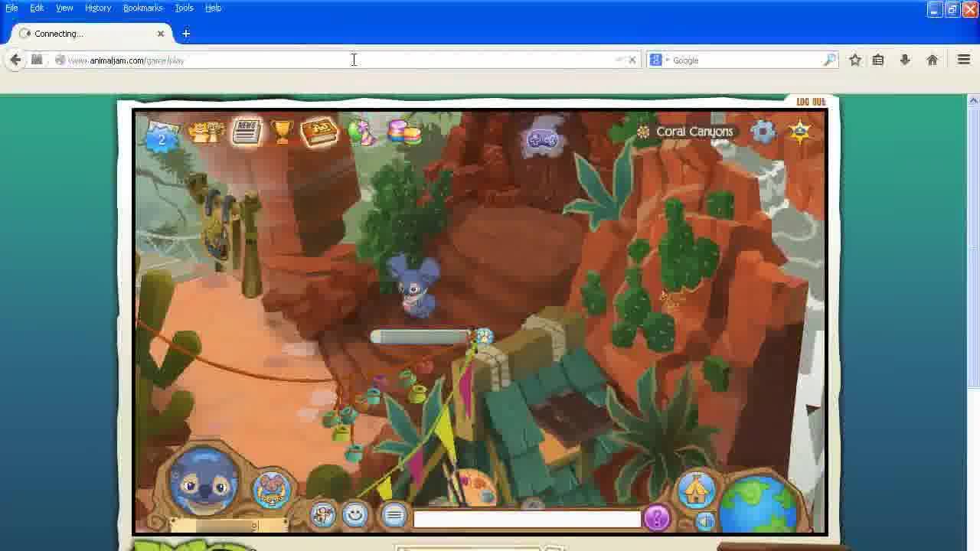
Task: Click the site identity icon in address bar
Action: point(60,60)
